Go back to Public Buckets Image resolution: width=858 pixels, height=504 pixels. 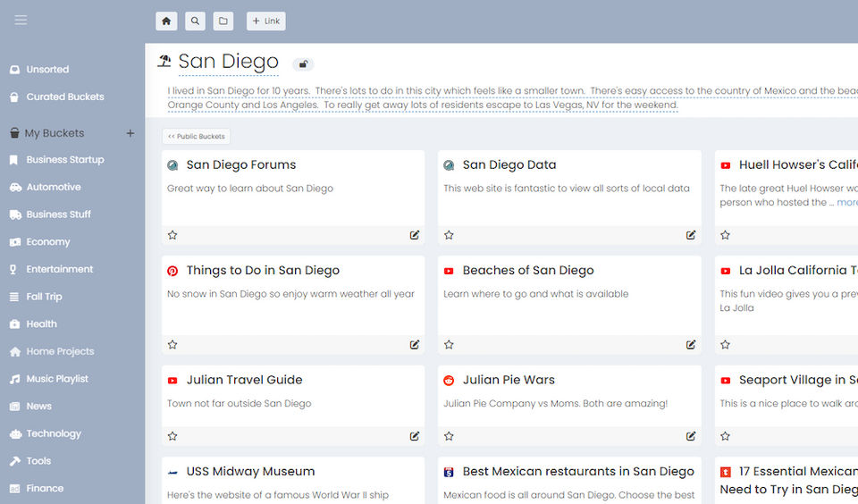tap(197, 137)
